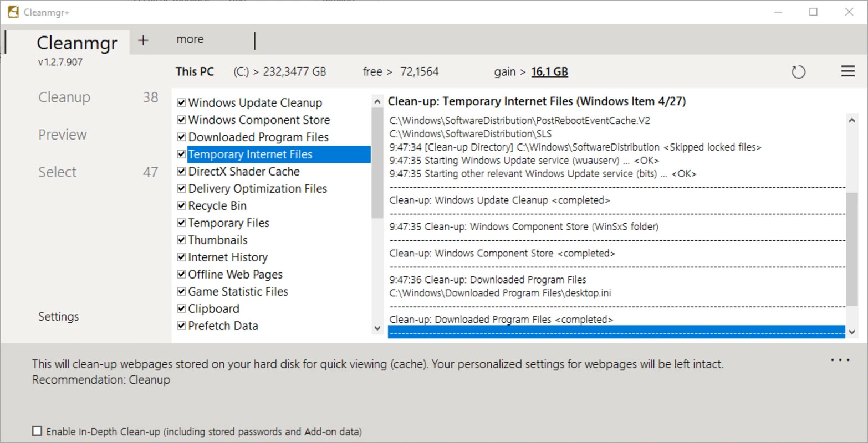The width and height of the screenshot is (868, 443).
Task: Open the hamburger menu icon
Action: (848, 71)
